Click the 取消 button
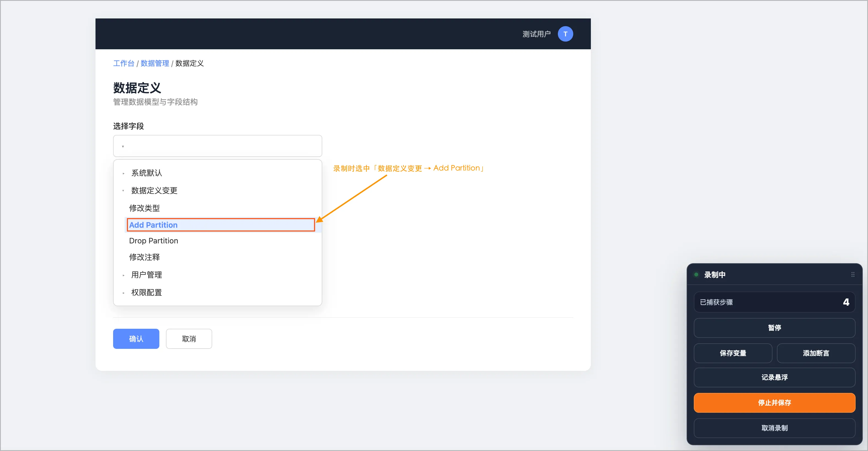The image size is (868, 451). point(189,339)
